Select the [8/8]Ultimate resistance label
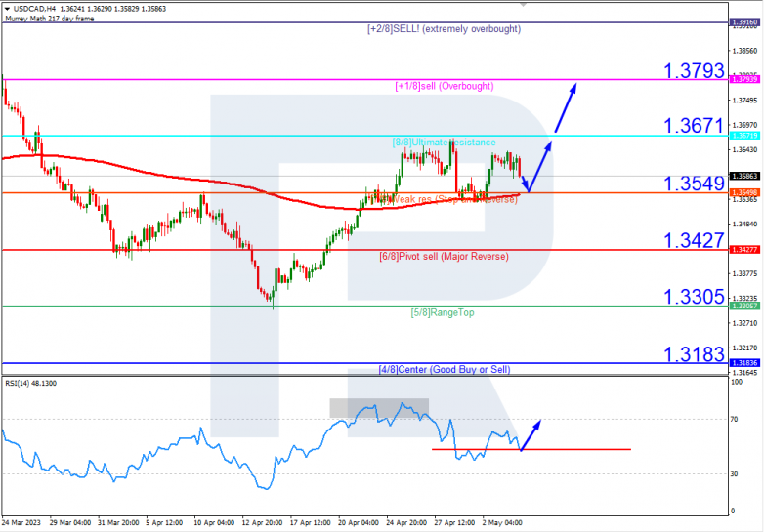764x532 pixels. pyautogui.click(x=444, y=143)
